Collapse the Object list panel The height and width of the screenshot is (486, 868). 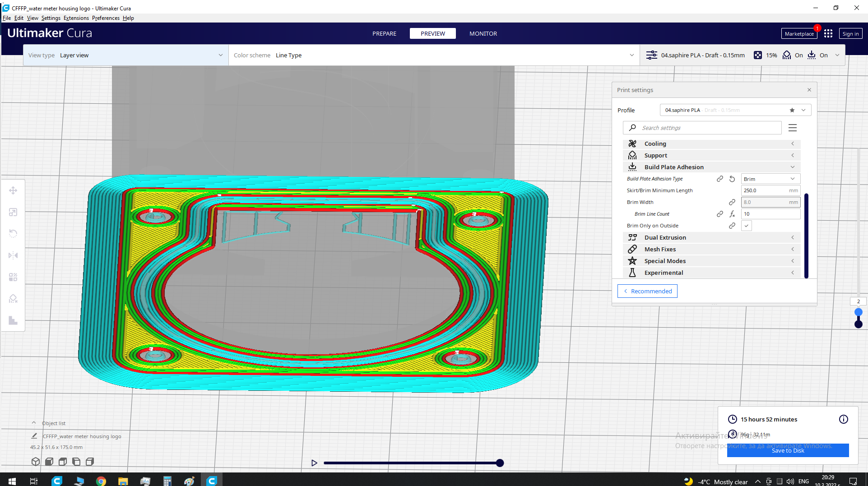(x=34, y=423)
